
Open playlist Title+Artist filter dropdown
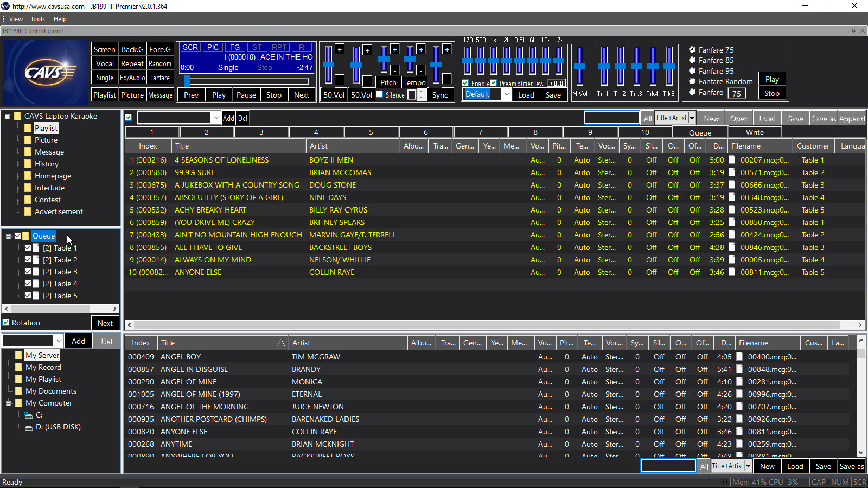[692, 118]
